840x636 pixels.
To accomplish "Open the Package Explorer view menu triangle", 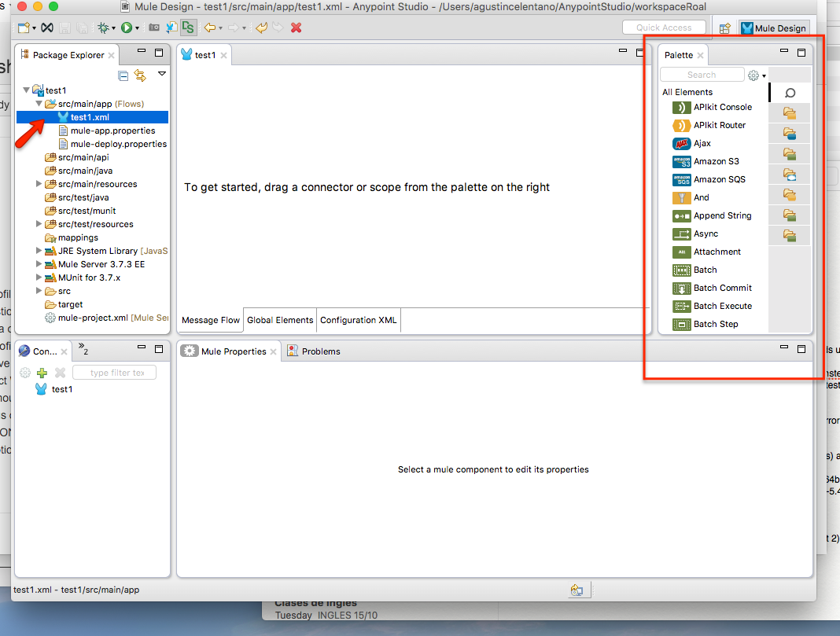I will coord(162,74).
